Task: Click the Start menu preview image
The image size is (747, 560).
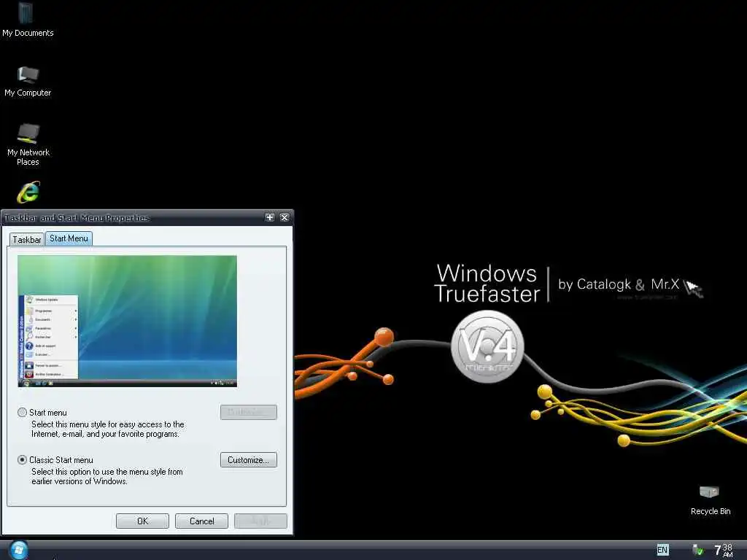Action: [x=127, y=321]
